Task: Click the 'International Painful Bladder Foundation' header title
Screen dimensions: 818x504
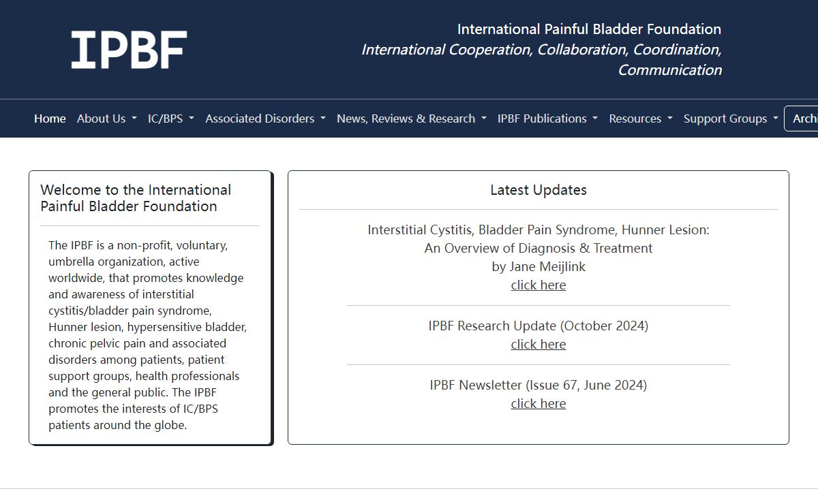Action: 589,29
